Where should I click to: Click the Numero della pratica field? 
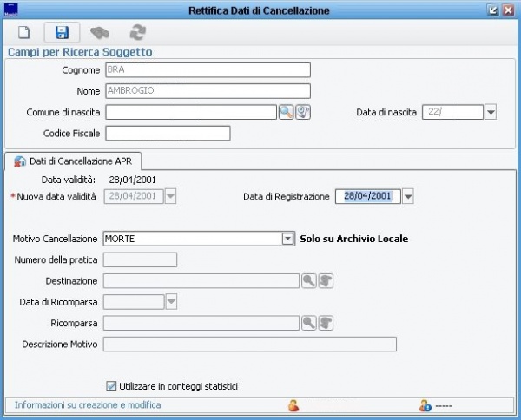(140, 259)
